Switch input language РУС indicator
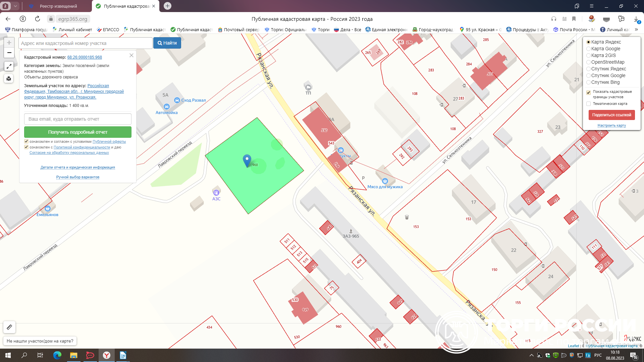Image resolution: width=644 pixels, height=362 pixels. (x=598, y=355)
